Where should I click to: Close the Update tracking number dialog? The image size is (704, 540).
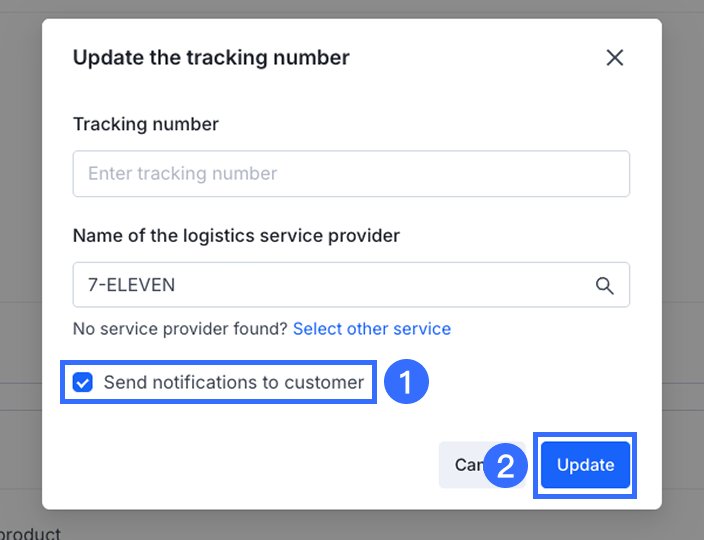click(615, 58)
